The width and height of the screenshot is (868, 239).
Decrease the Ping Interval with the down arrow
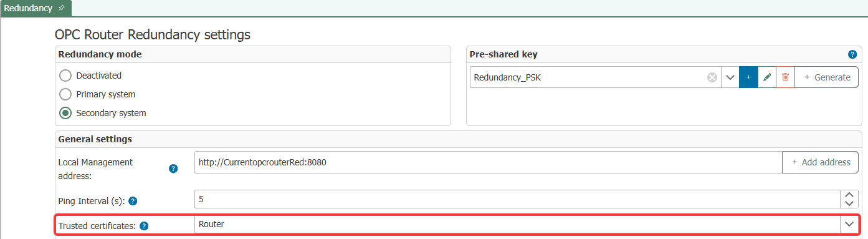pyautogui.click(x=849, y=203)
